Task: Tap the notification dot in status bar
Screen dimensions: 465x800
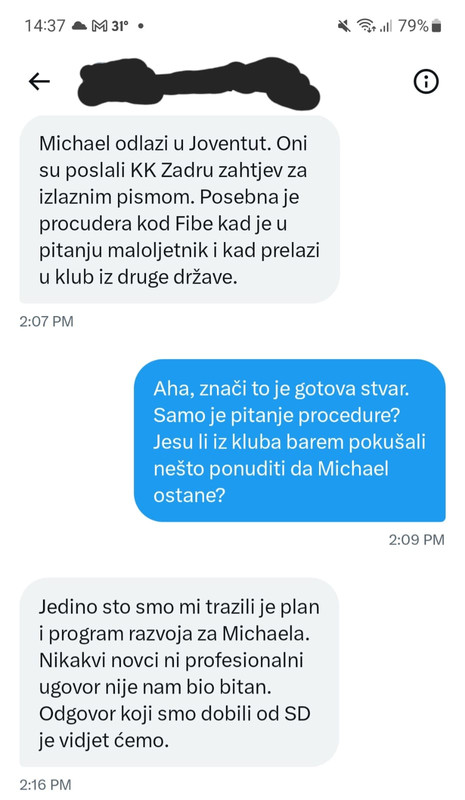Action: [141, 26]
